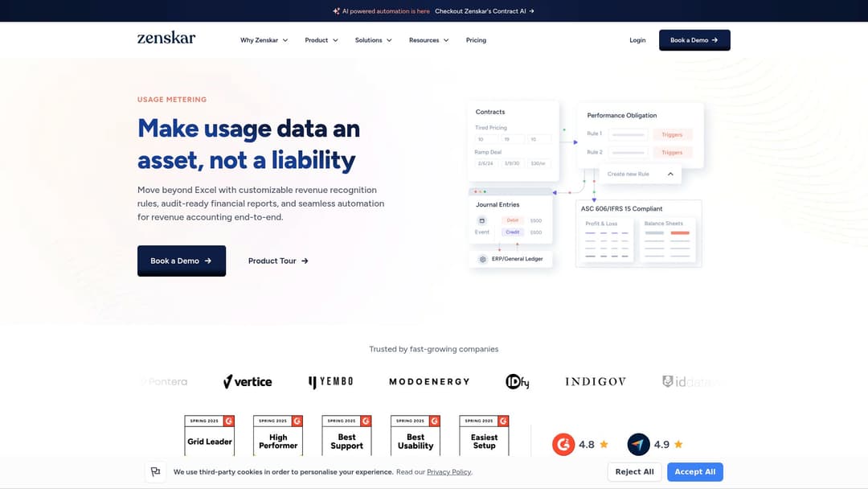Click the Best Usability G2 badge

416,436
